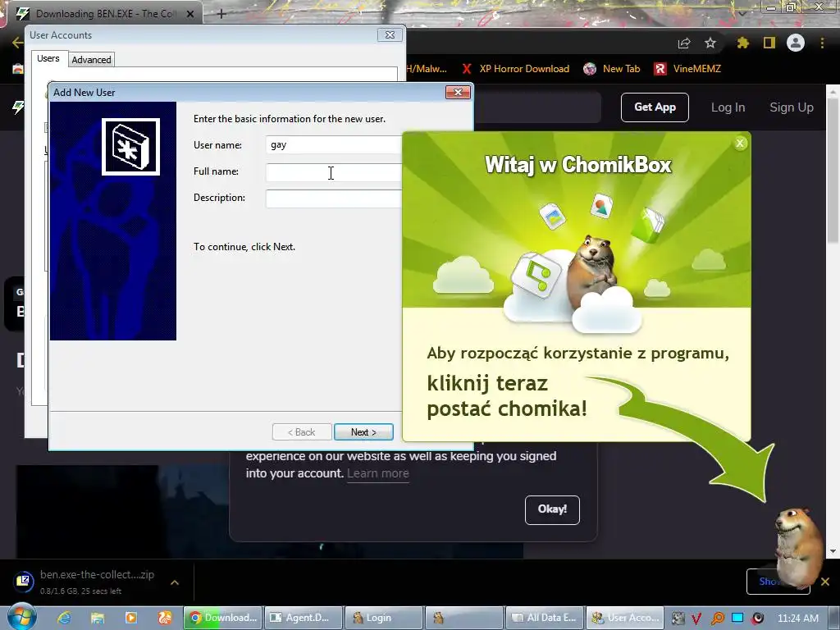840x630 pixels.
Task: Open New Tab bookmark
Action: pos(612,69)
